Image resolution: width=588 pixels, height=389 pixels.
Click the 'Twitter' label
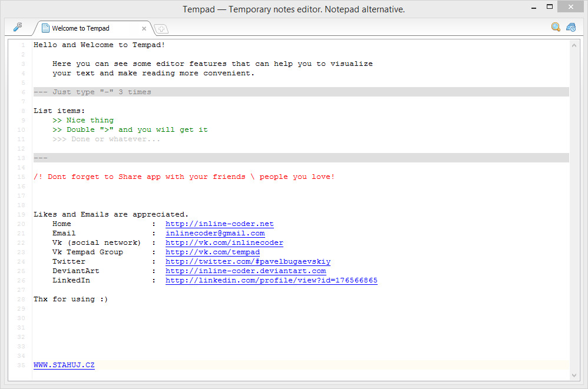point(68,261)
